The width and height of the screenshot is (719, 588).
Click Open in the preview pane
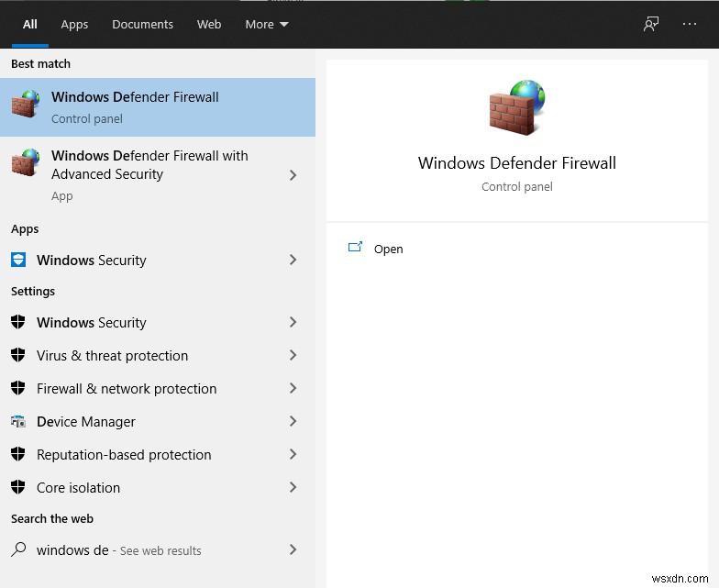point(388,249)
